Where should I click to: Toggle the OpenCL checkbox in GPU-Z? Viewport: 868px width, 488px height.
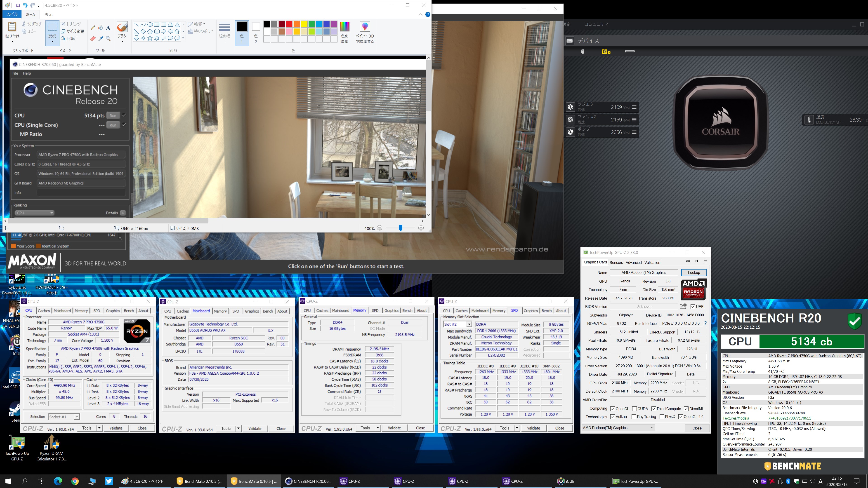pyautogui.click(x=613, y=408)
